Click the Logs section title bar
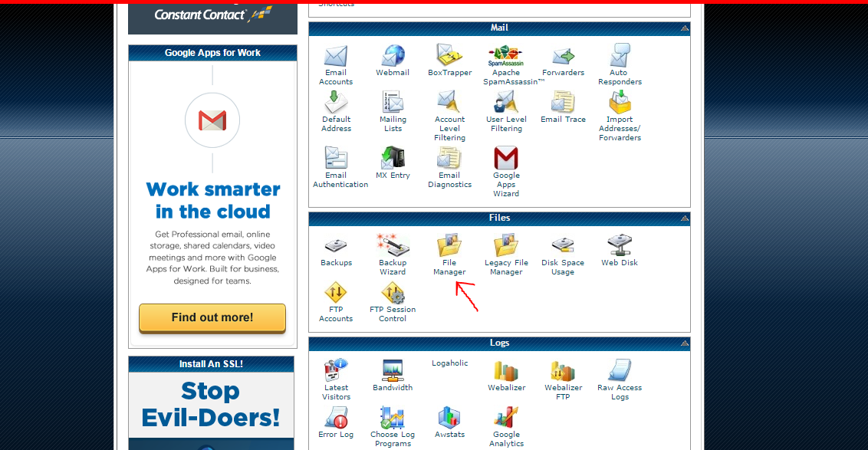The image size is (868, 450). point(499,343)
